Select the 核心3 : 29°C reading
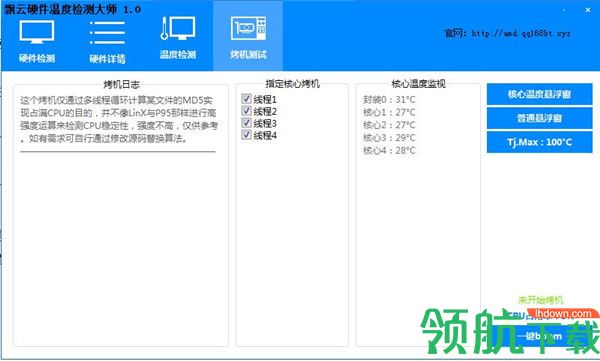Image resolution: width=600 pixels, height=361 pixels. pyautogui.click(x=389, y=137)
